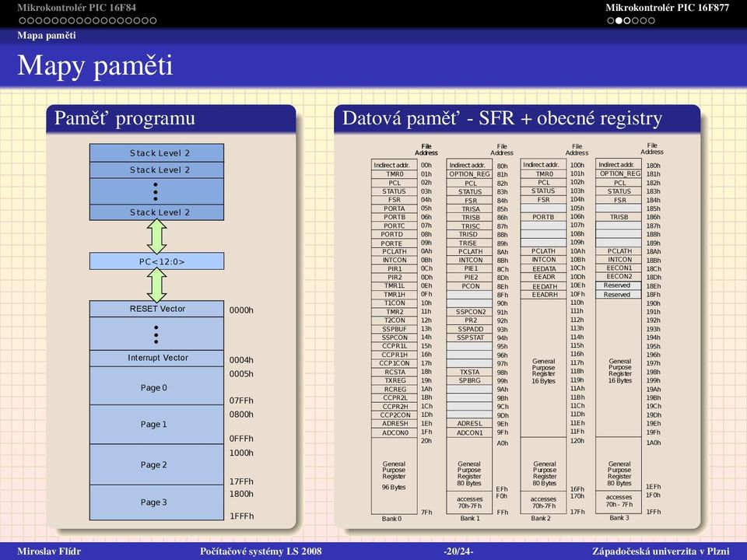Click the Bank 3 label
Viewport: 747px width, 560px height.
[x=619, y=518]
